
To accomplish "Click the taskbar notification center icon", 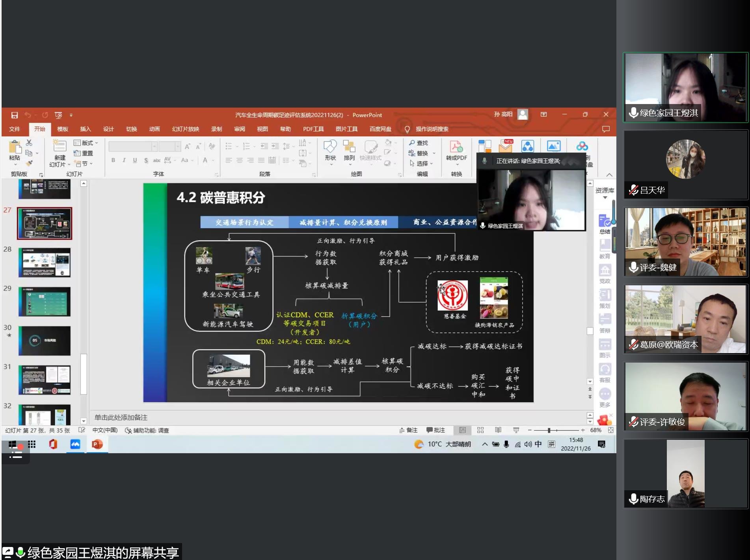I will click(x=601, y=445).
